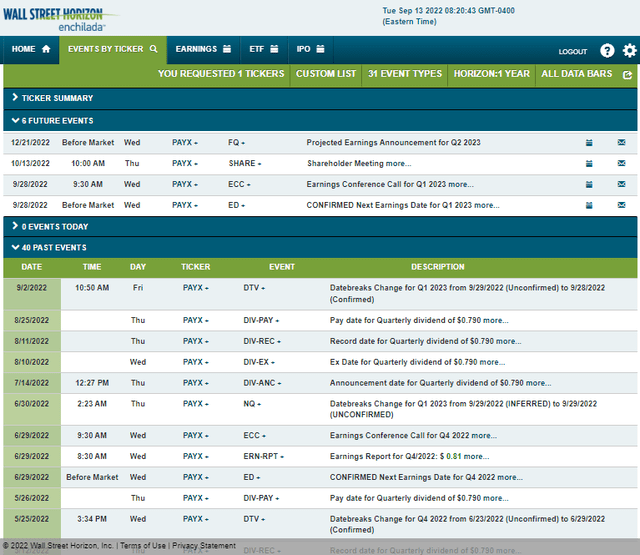Sort by the DATE column header
Screen dimensions: 640x555
31,267
